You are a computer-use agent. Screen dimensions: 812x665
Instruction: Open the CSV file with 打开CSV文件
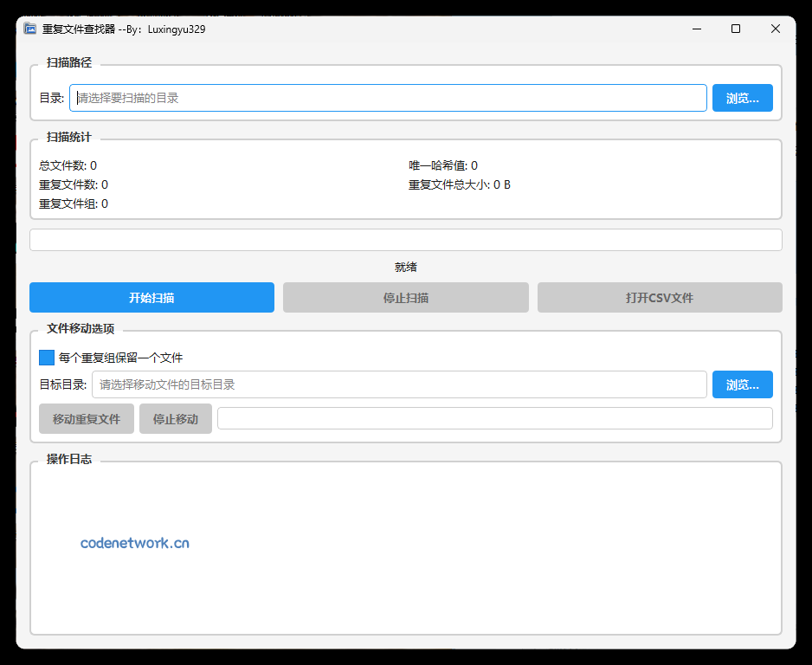660,297
